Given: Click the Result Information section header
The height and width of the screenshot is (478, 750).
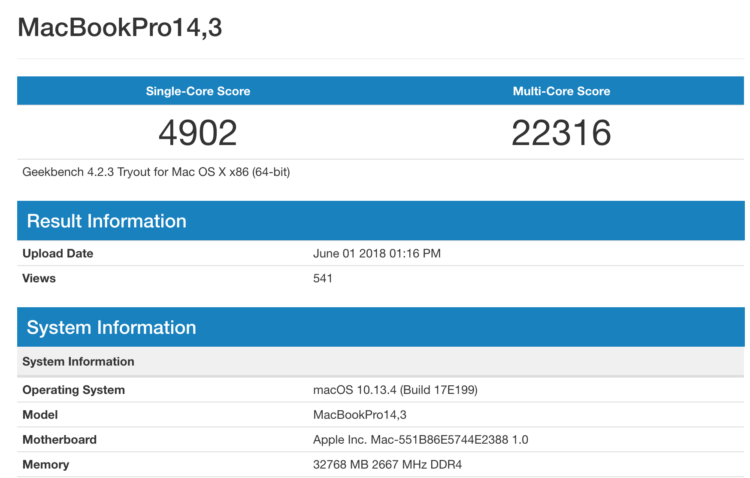Looking at the screenshot, I should [x=106, y=221].
